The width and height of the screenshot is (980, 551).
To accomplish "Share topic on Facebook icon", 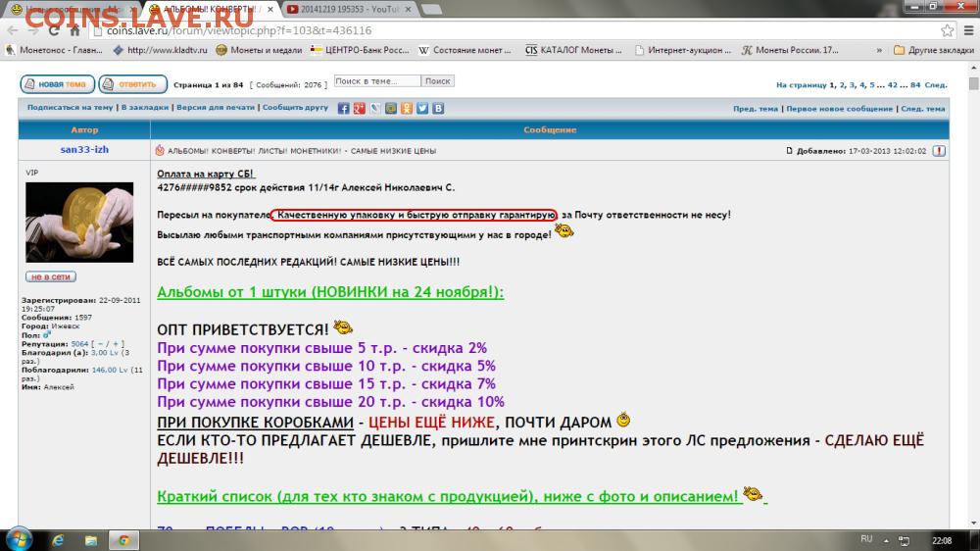I will 343,108.
